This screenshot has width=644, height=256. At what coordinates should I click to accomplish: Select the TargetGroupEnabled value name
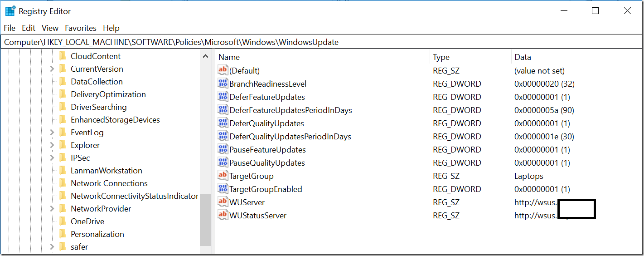(x=266, y=189)
